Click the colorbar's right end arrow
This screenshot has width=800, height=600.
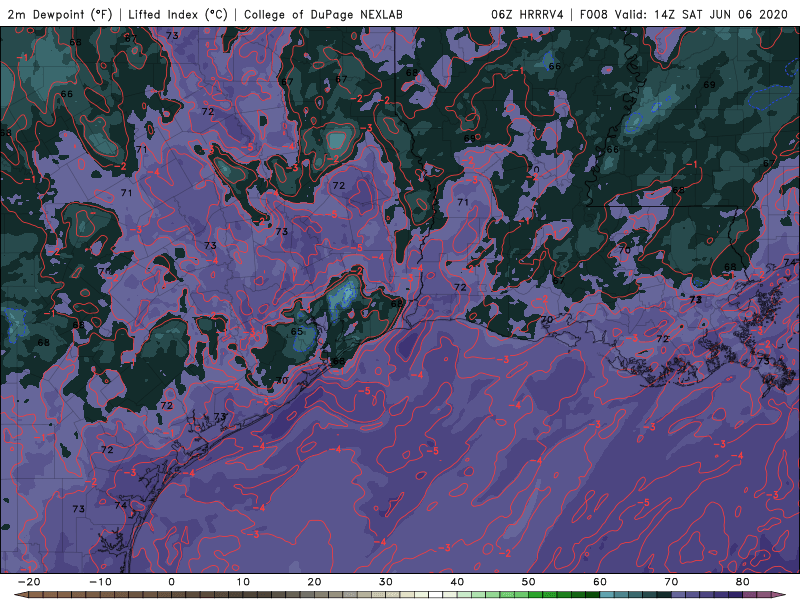pyautogui.click(x=781, y=595)
